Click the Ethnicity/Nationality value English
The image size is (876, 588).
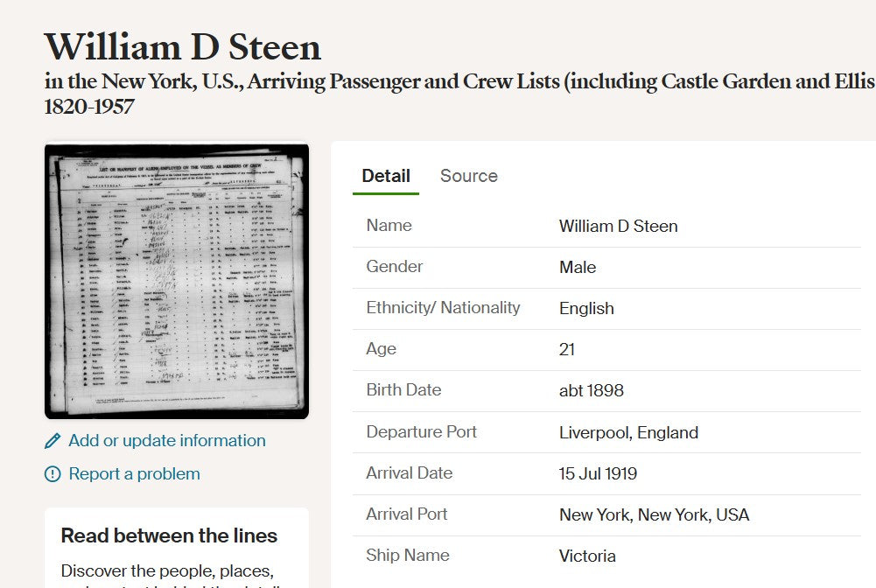click(586, 309)
